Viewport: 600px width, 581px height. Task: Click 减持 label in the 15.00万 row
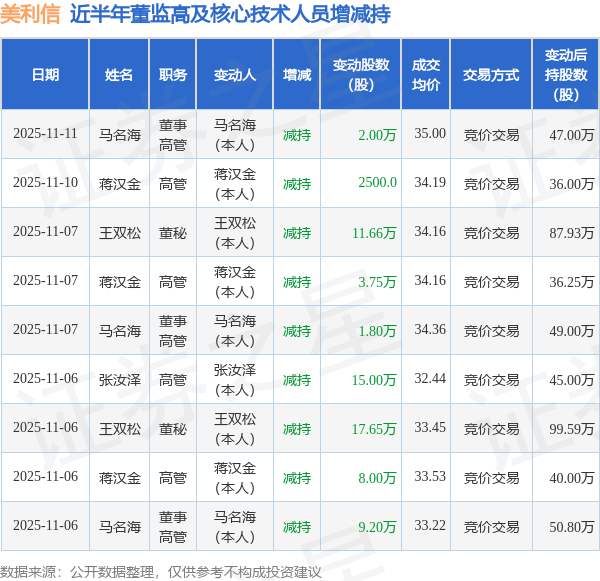coord(297,380)
